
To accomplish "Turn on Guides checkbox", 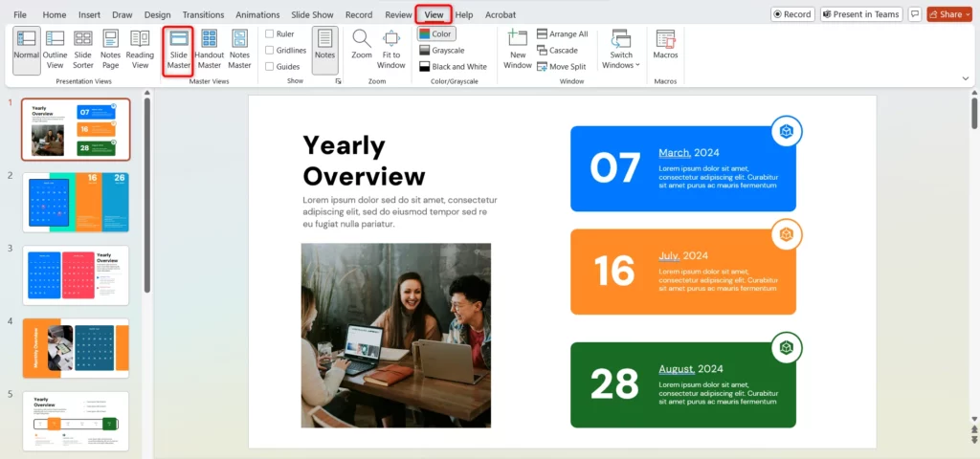I will click(x=269, y=67).
